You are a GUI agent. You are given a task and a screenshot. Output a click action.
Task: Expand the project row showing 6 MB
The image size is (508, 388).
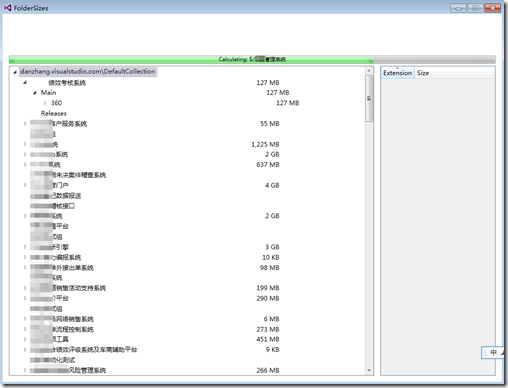(25, 319)
